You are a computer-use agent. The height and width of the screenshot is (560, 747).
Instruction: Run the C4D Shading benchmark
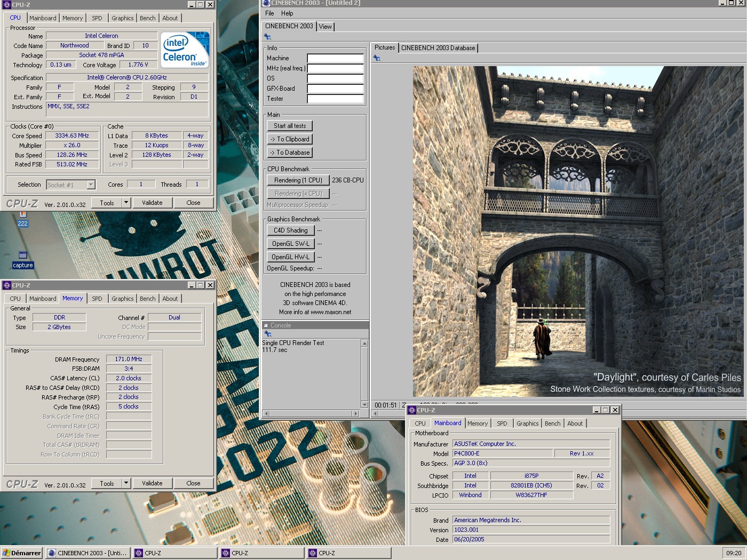coord(291,230)
